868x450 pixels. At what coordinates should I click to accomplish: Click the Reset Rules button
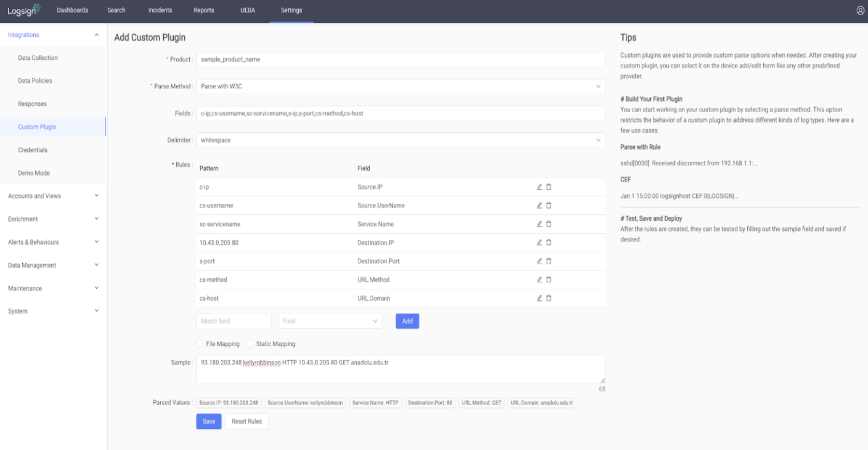(x=247, y=422)
